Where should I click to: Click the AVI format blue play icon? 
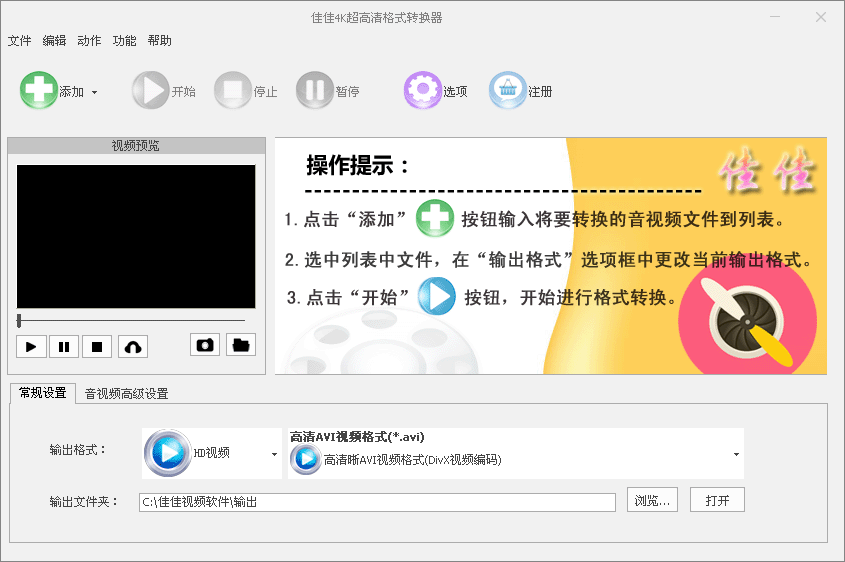tap(306, 460)
